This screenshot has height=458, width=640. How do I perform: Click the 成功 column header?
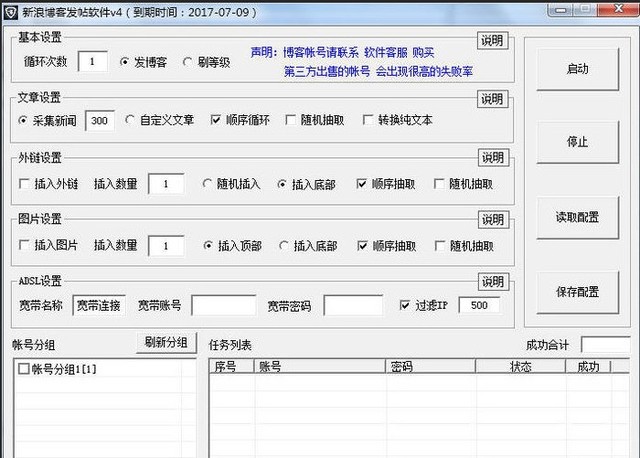point(588,367)
